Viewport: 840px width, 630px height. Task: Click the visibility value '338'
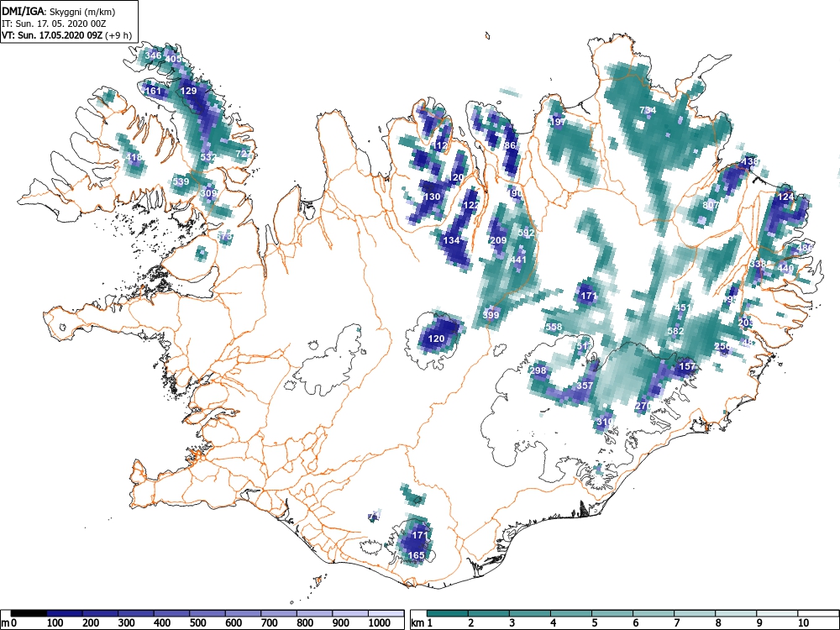click(758, 264)
